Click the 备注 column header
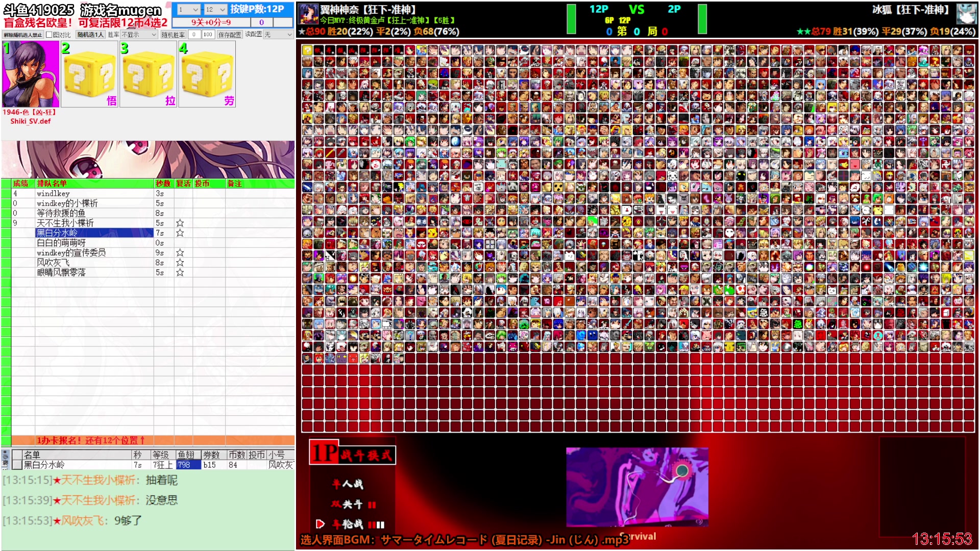The image size is (980, 551). [x=260, y=183]
